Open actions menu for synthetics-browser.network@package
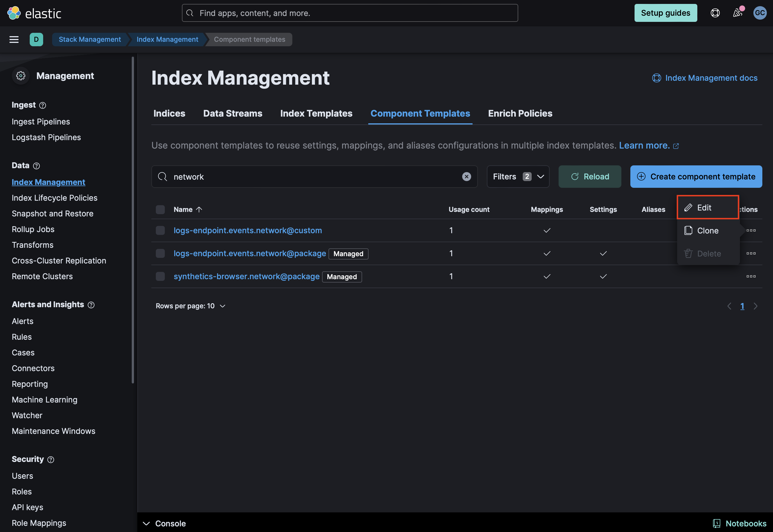 point(751,276)
